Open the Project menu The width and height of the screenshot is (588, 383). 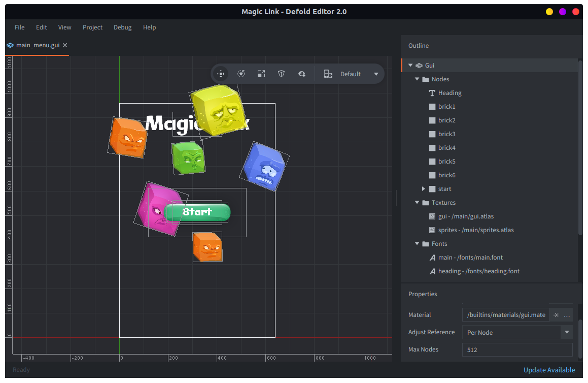point(92,27)
